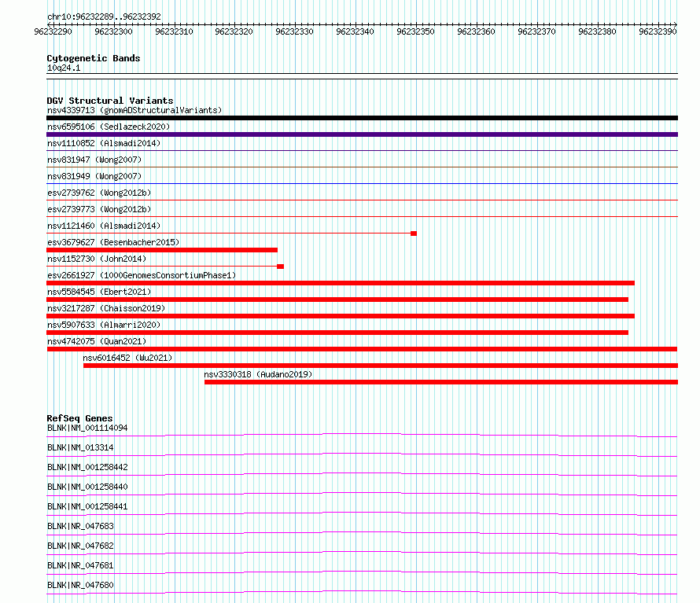The image size is (700, 603).
Task: Open variant nsv831949 Wong2007
Action: pos(94,176)
